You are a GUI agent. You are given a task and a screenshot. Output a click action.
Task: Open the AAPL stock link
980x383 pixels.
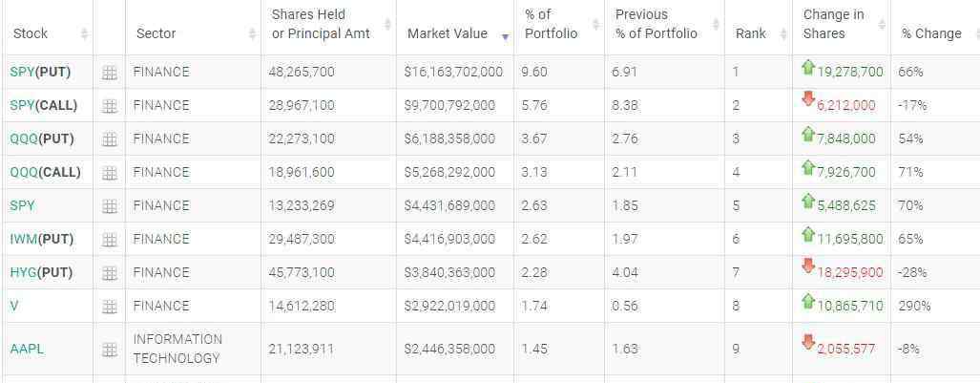click(27, 350)
